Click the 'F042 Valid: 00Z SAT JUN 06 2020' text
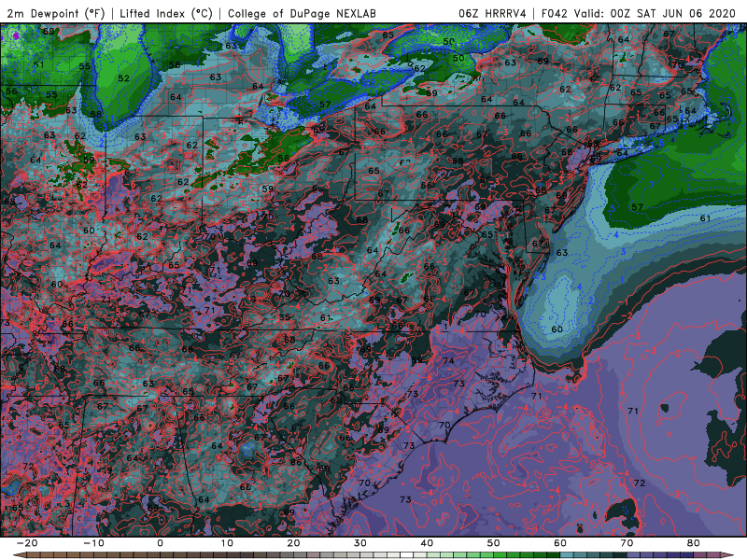Screen dimensions: 747x560 click(x=639, y=14)
